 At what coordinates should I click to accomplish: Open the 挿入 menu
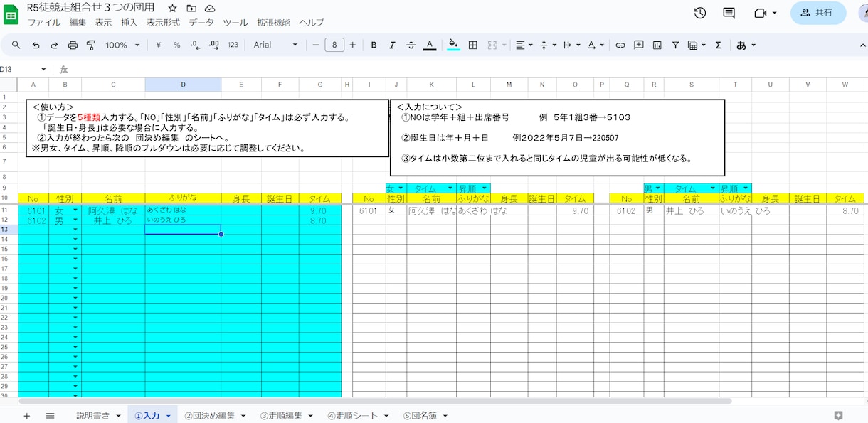click(x=129, y=23)
